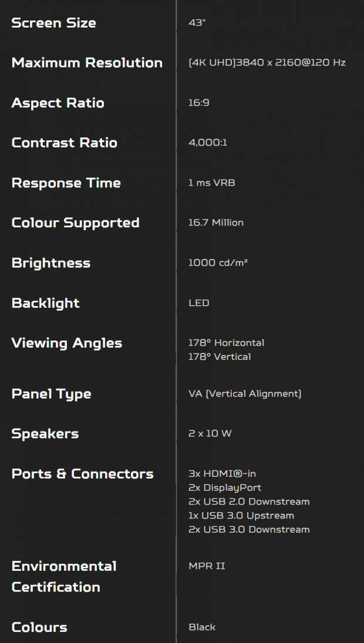Click the Colour Supported label
This screenshot has width=364, height=643.
tap(75, 223)
